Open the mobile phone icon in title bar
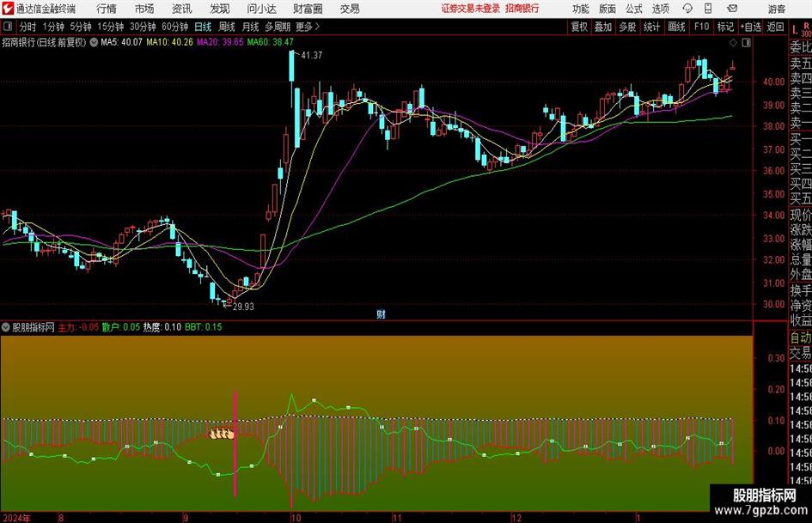Viewport: 812px width, 523px height. coord(708,9)
